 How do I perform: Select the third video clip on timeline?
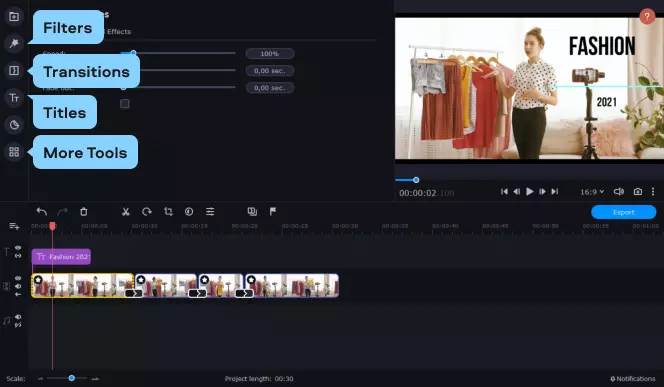221,285
